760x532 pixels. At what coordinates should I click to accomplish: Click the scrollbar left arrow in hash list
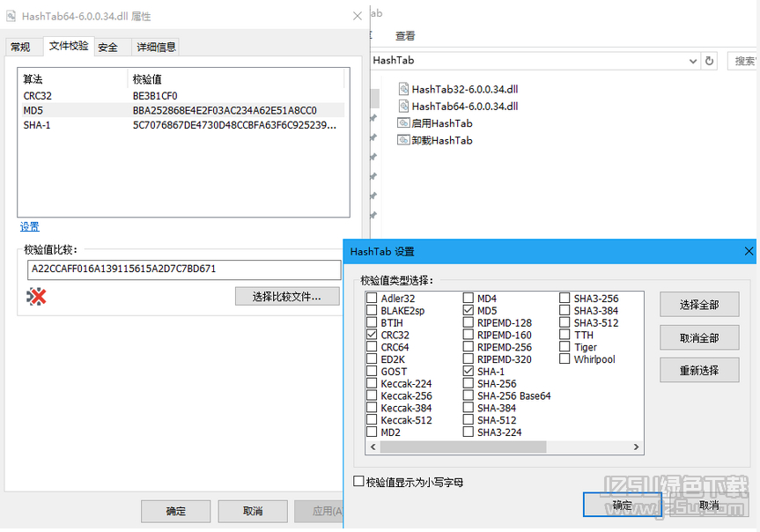[x=373, y=447]
